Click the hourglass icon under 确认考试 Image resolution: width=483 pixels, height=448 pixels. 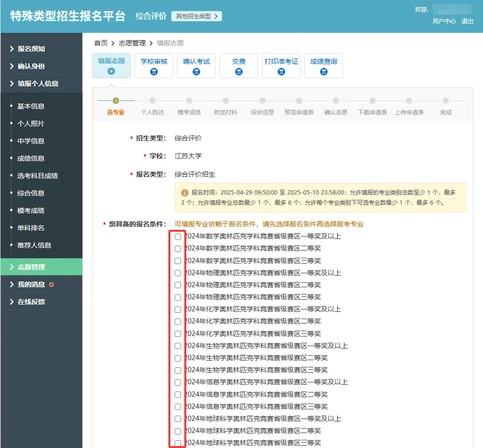[196, 72]
